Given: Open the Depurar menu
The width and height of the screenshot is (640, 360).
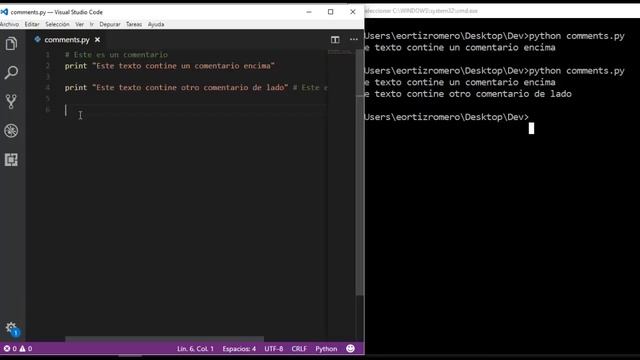Looking at the screenshot, I should [x=110, y=24].
